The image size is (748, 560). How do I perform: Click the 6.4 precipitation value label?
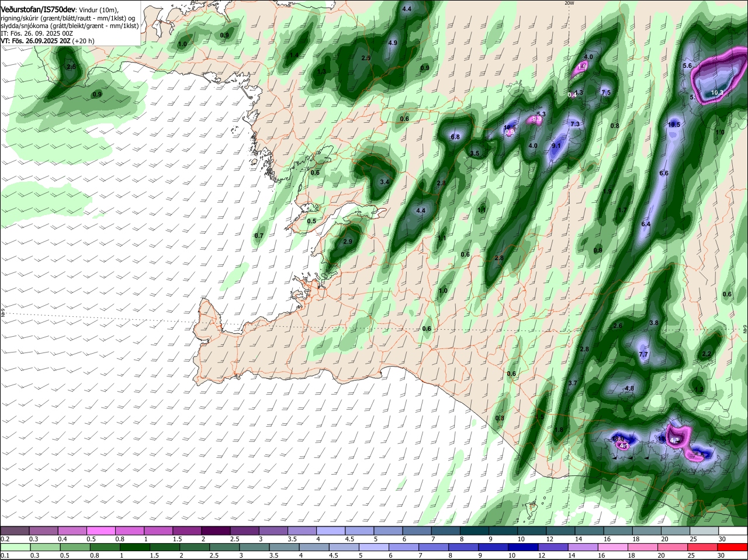tap(646, 224)
